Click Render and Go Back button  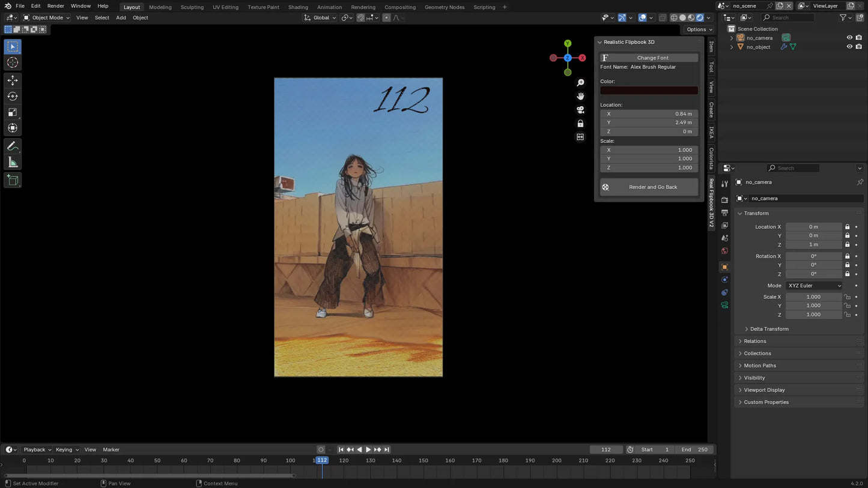pos(649,187)
